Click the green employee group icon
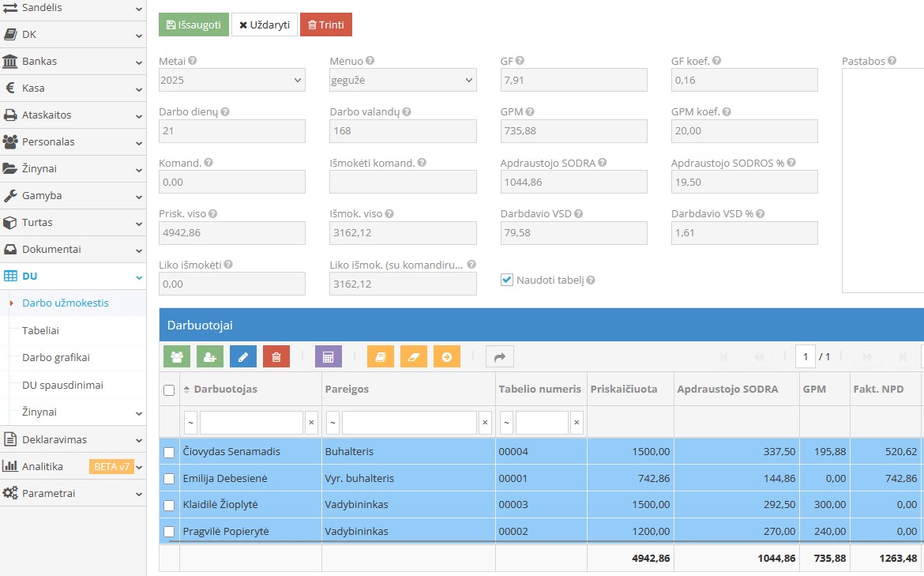The width and height of the screenshot is (924, 576). [x=176, y=357]
